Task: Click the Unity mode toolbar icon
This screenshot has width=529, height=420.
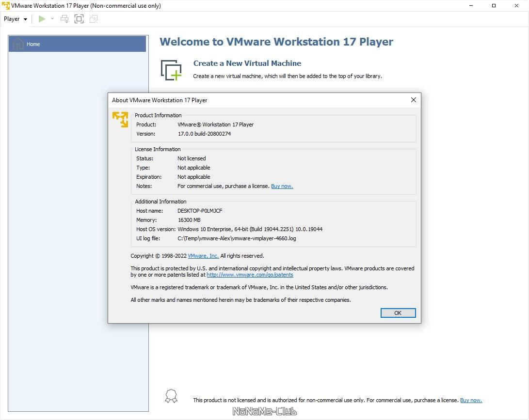Action: pos(94,19)
